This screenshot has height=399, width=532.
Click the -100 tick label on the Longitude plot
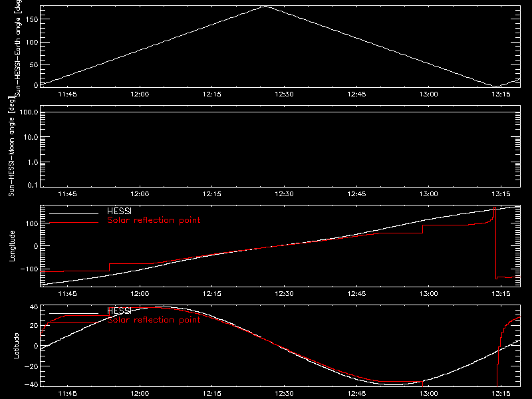click(x=29, y=269)
